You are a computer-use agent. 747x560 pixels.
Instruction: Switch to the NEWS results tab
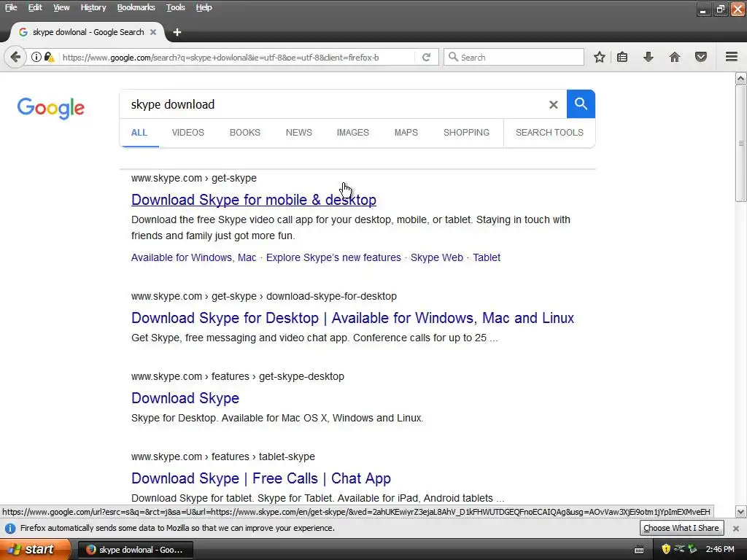298,133
